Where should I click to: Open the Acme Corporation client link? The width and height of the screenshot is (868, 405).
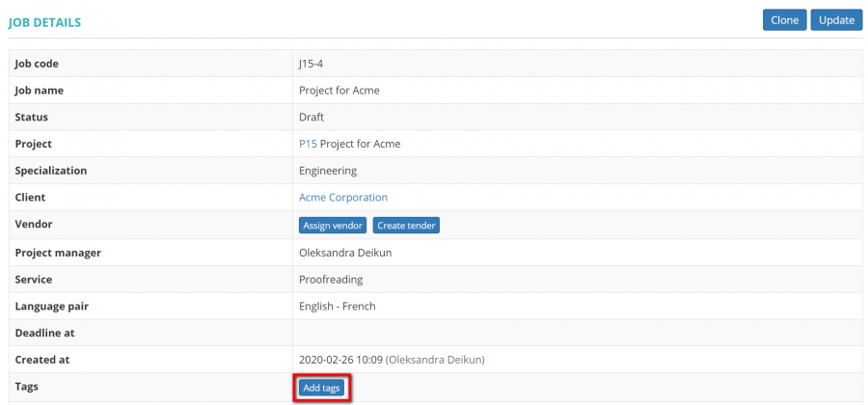343,198
